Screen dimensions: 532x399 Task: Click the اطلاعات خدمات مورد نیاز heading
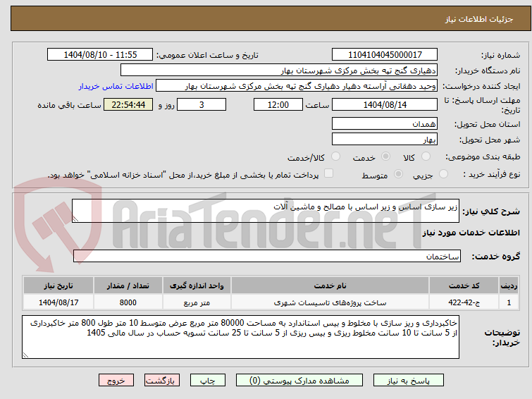tap(471, 233)
